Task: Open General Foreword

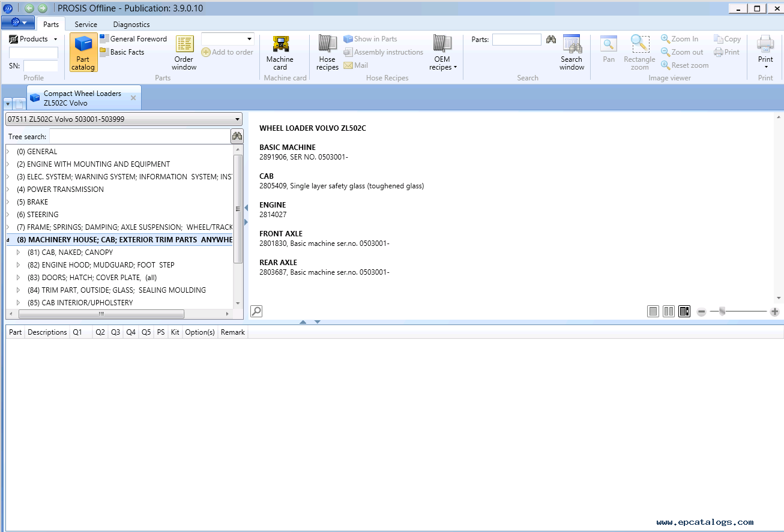Action: coord(133,39)
